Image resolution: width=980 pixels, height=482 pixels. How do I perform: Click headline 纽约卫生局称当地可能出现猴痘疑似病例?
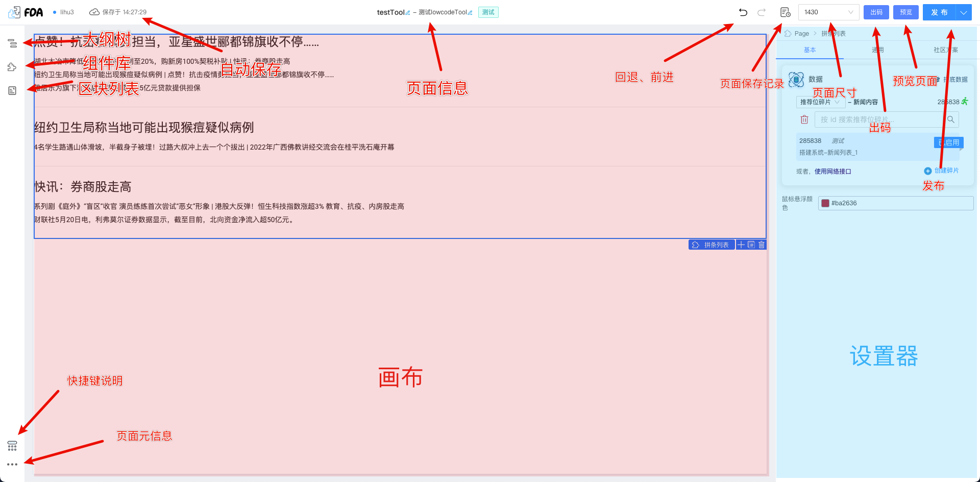(x=144, y=127)
